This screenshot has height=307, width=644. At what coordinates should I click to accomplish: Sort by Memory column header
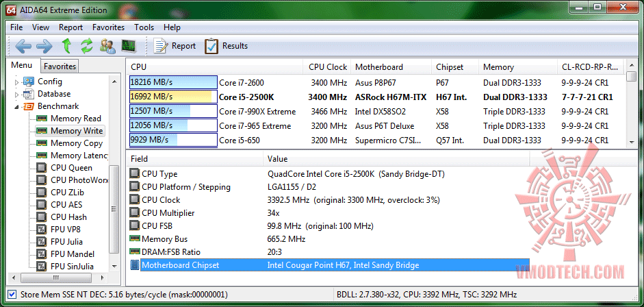tap(518, 67)
